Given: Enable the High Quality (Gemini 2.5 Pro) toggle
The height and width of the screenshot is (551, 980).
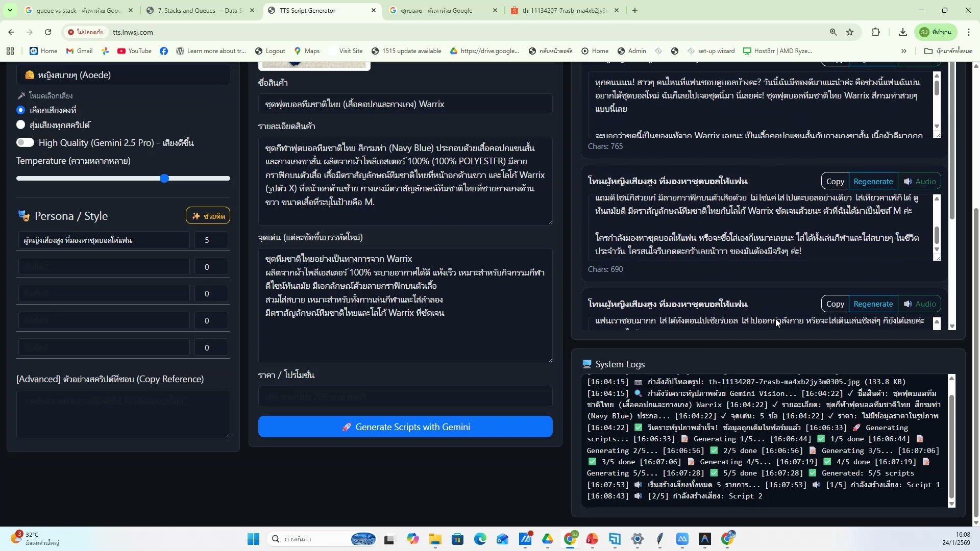Looking at the screenshot, I should [25, 143].
